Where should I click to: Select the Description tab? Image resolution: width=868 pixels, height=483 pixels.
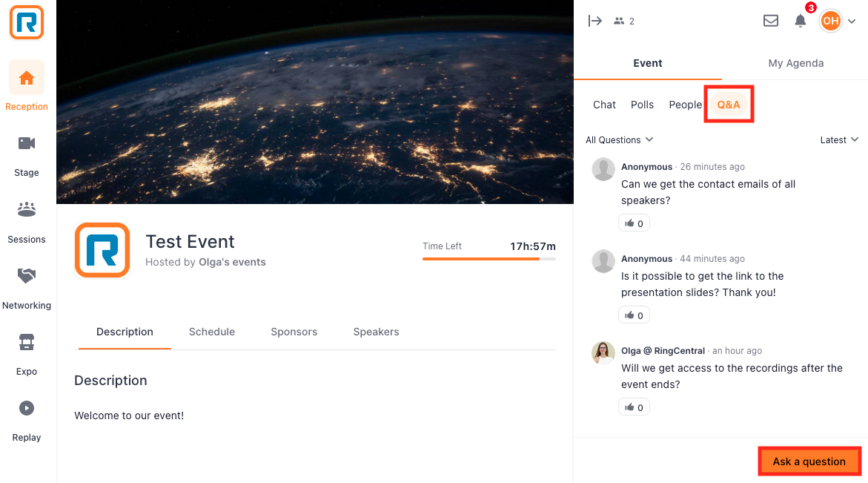point(125,332)
